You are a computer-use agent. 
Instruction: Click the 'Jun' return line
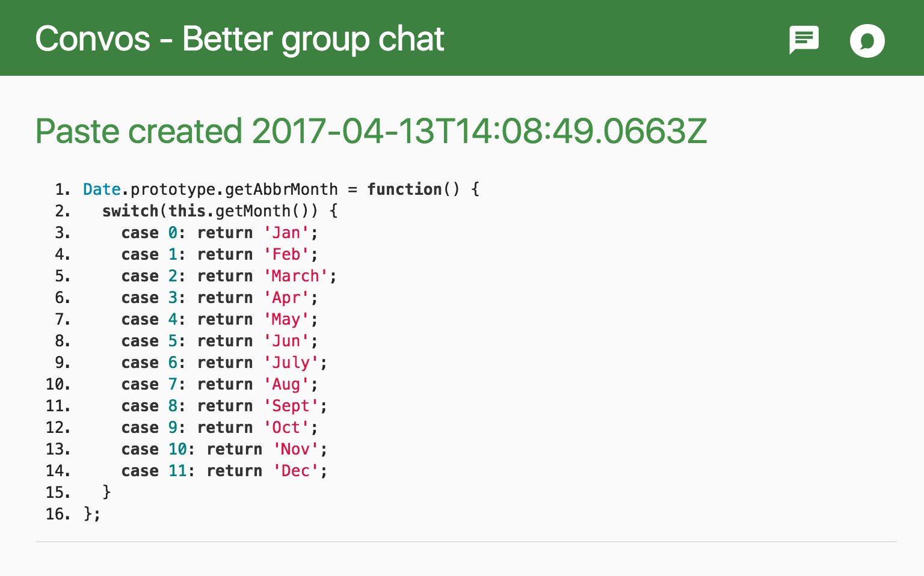coord(220,341)
